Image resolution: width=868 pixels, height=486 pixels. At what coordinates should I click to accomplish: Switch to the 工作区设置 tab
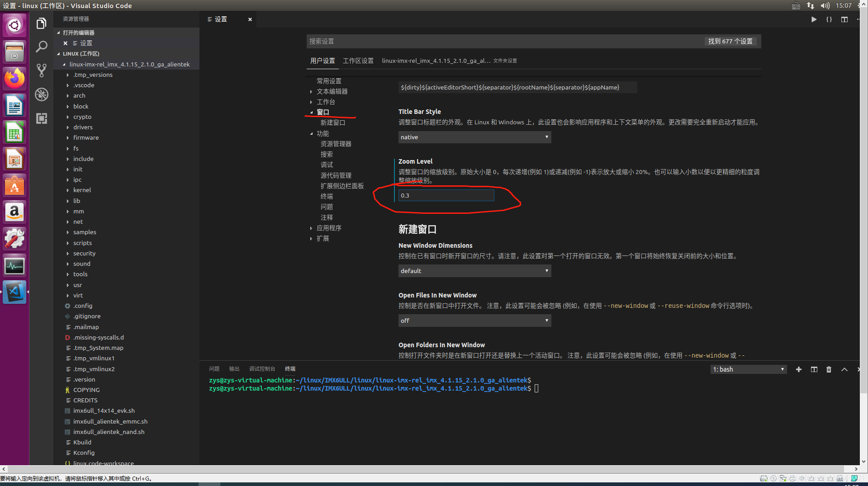click(x=358, y=61)
